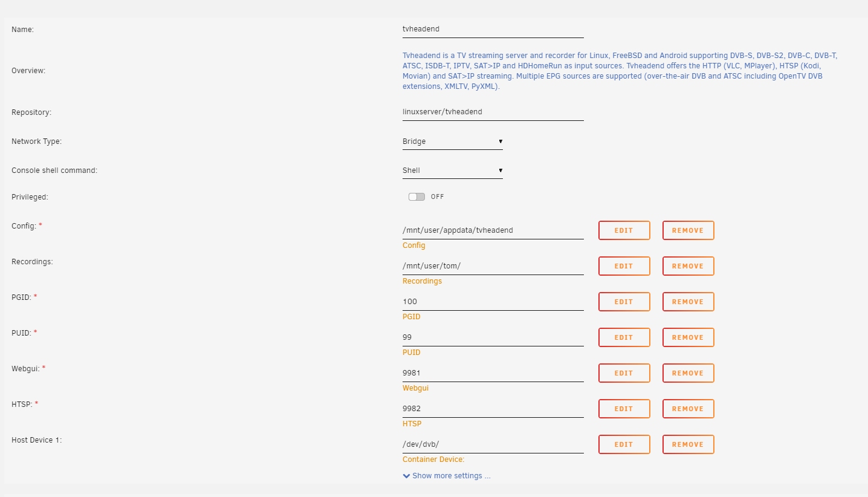Viewport: 868px width, 497px height.
Task: Focus the Repository field linuxserver/tvheadend
Action: pos(493,112)
